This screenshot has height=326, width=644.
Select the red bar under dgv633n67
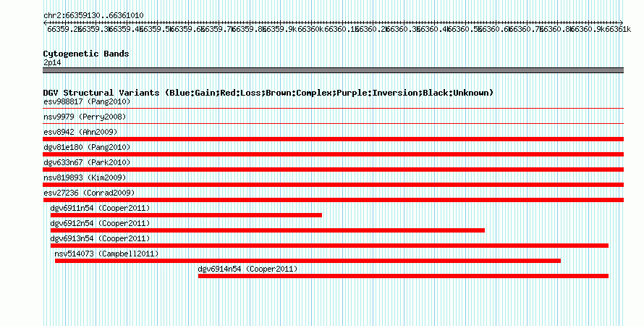pos(333,170)
